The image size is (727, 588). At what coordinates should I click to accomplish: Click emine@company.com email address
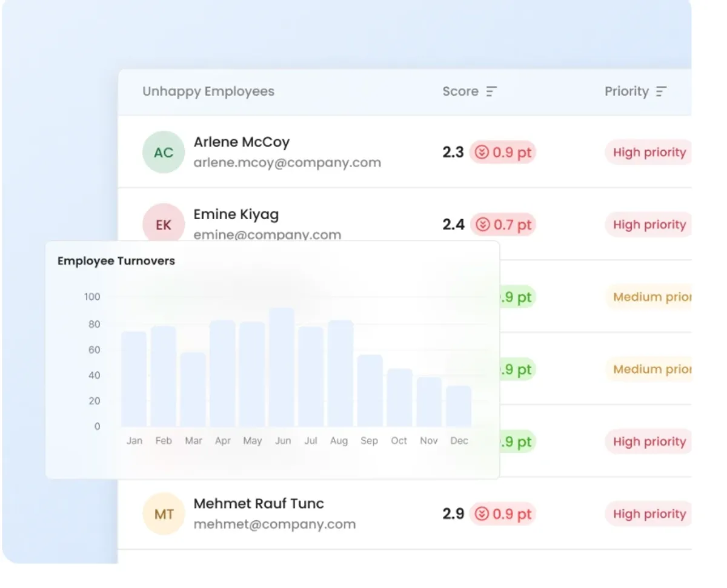tap(267, 234)
